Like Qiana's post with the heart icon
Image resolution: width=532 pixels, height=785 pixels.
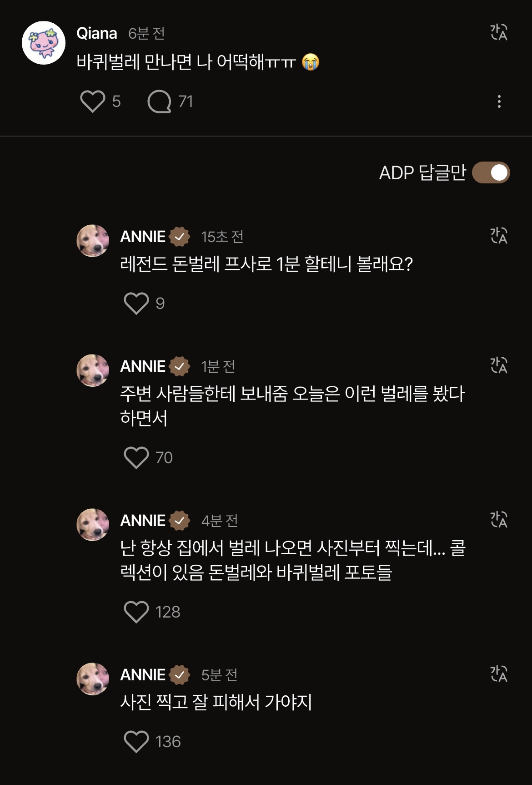point(93,101)
